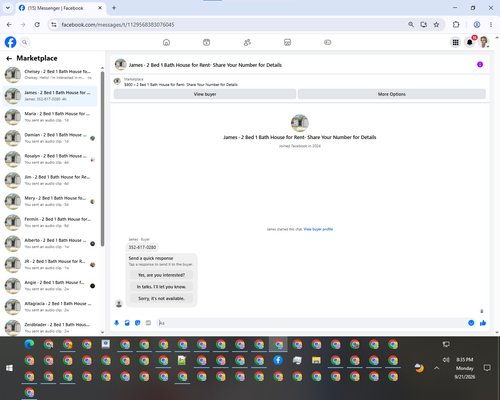Open the emoji picker in message box
Screen dimensions: 500x400
471,323
